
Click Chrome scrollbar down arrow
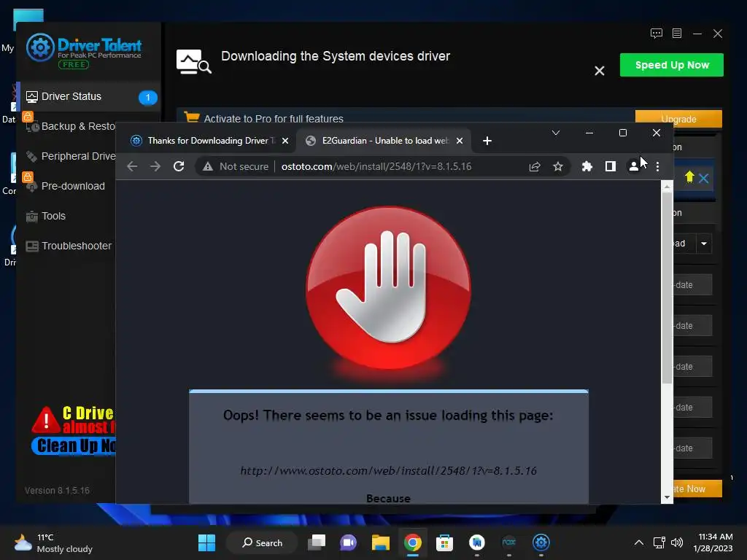tap(667, 497)
